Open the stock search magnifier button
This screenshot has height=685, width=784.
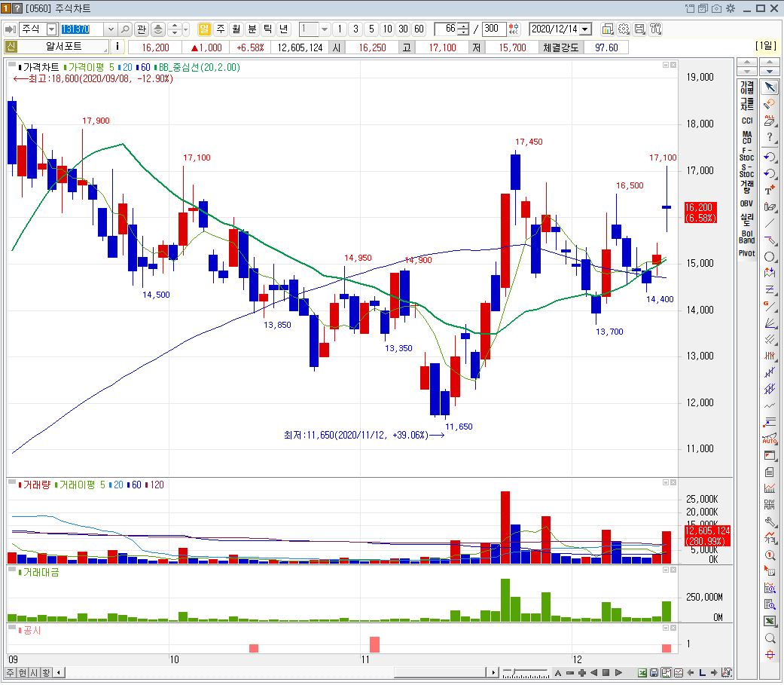click(x=126, y=29)
